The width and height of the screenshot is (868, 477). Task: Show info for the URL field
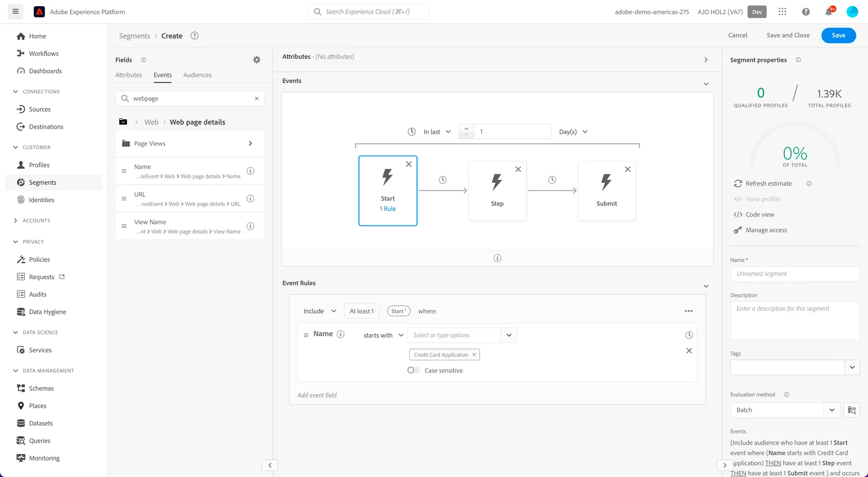click(x=250, y=198)
